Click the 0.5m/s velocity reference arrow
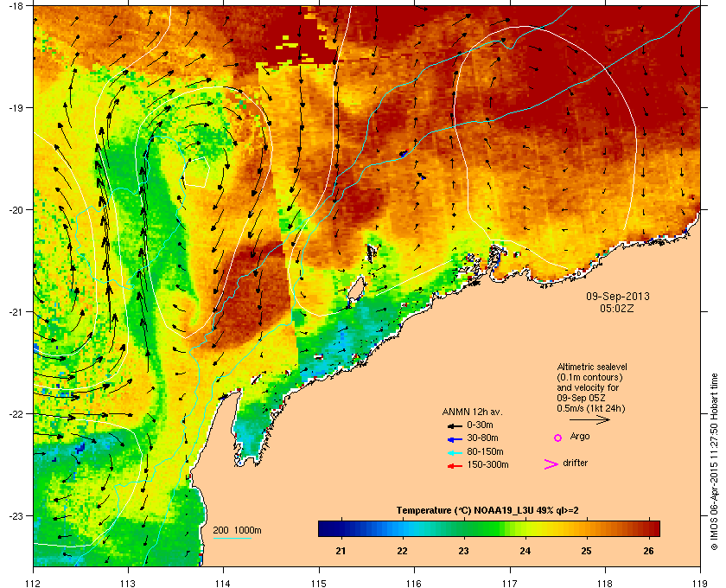The height and width of the screenshot is (588, 726). click(x=589, y=420)
